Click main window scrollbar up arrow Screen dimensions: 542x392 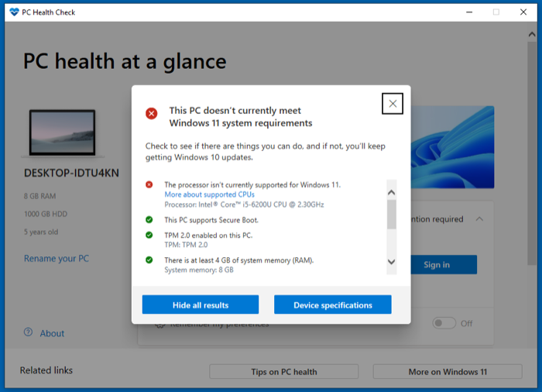532,34
